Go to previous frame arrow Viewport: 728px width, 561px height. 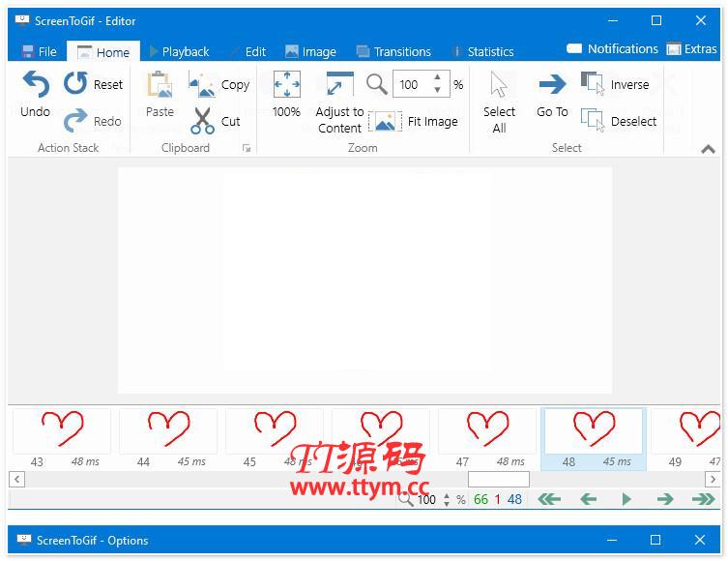[x=588, y=499]
